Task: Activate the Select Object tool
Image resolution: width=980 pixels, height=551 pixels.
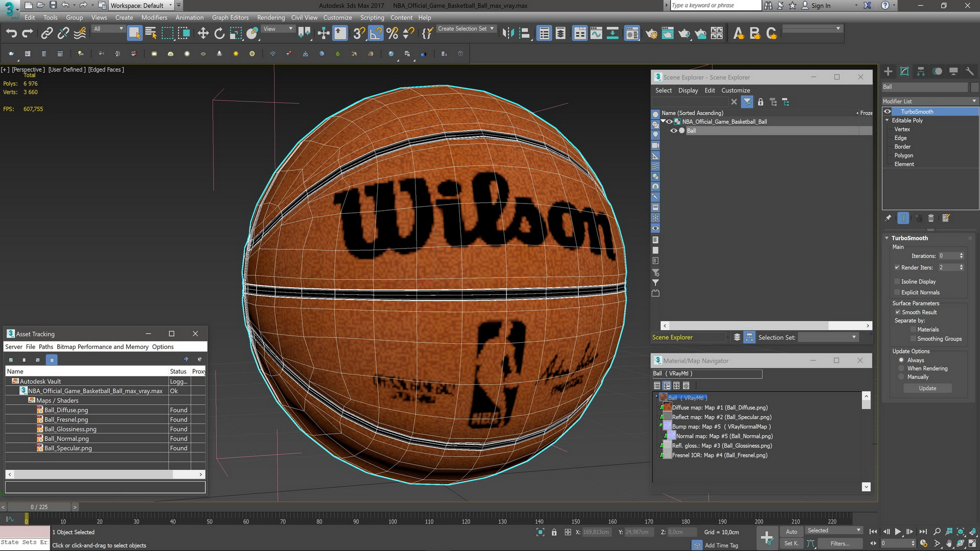Action: (x=134, y=34)
